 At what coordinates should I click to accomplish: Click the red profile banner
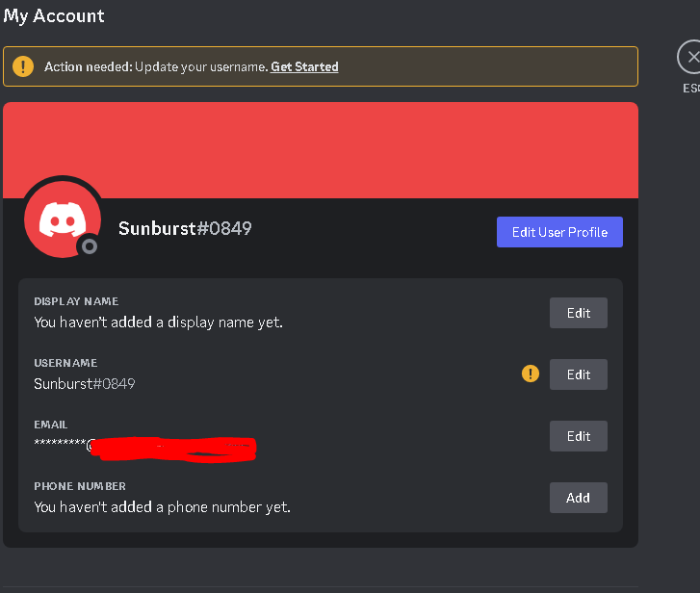click(x=321, y=150)
